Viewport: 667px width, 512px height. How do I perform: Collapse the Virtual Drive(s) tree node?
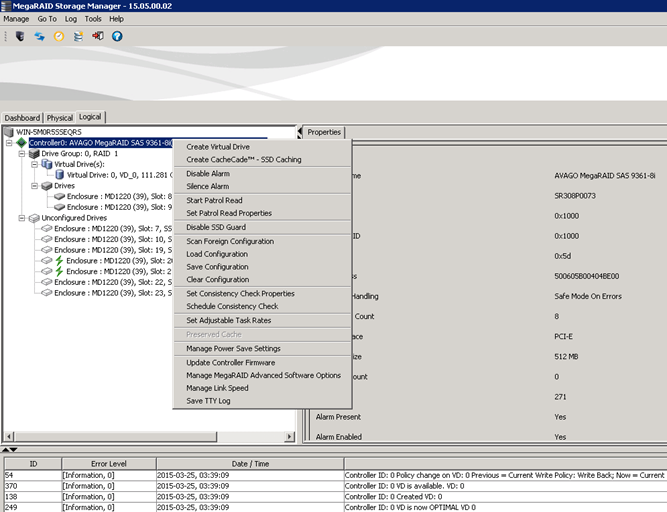click(33, 164)
